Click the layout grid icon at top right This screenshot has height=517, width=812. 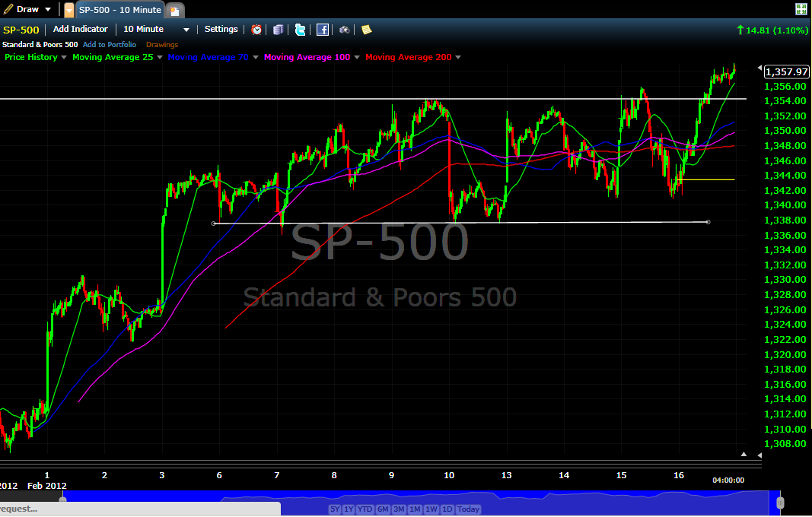(801, 9)
